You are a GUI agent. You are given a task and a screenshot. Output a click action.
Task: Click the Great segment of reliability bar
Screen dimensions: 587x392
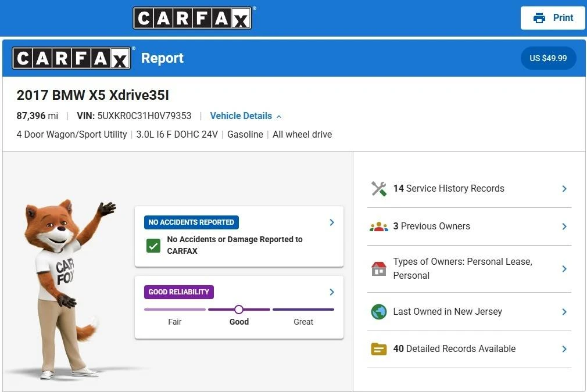303,310
